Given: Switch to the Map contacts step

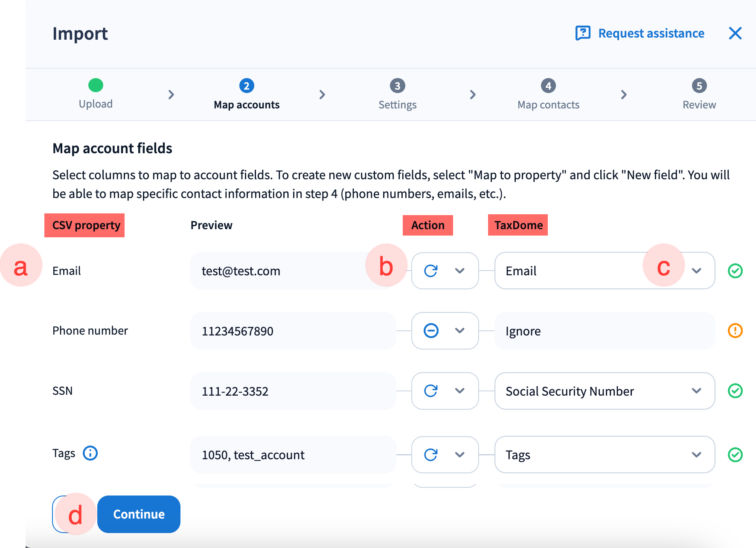Looking at the screenshot, I should click(548, 95).
